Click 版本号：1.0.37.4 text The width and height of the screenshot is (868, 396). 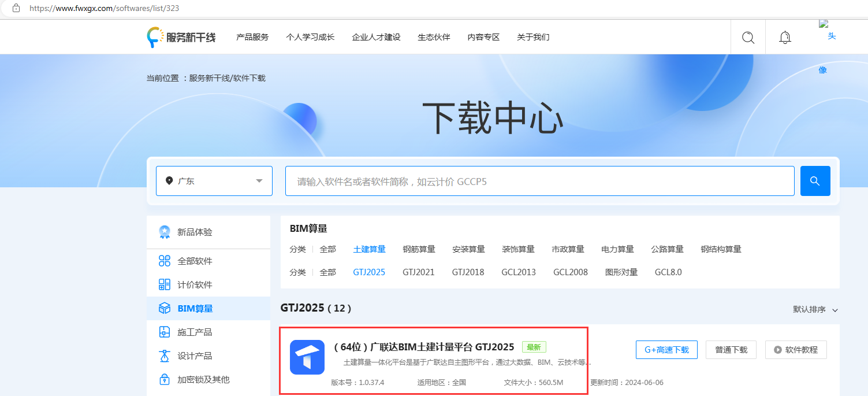tap(357, 383)
